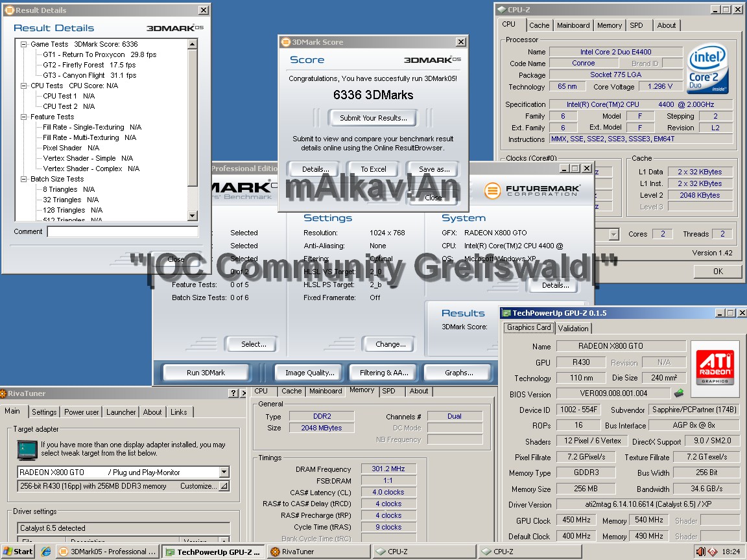
Task: Select GT3 - Canyon Flight row
Action: pyautogui.click(x=89, y=76)
